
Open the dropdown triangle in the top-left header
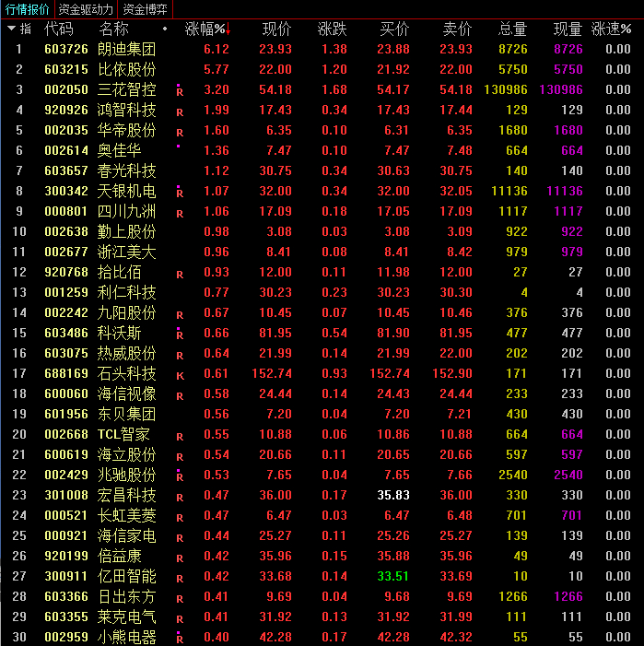click(x=11, y=29)
